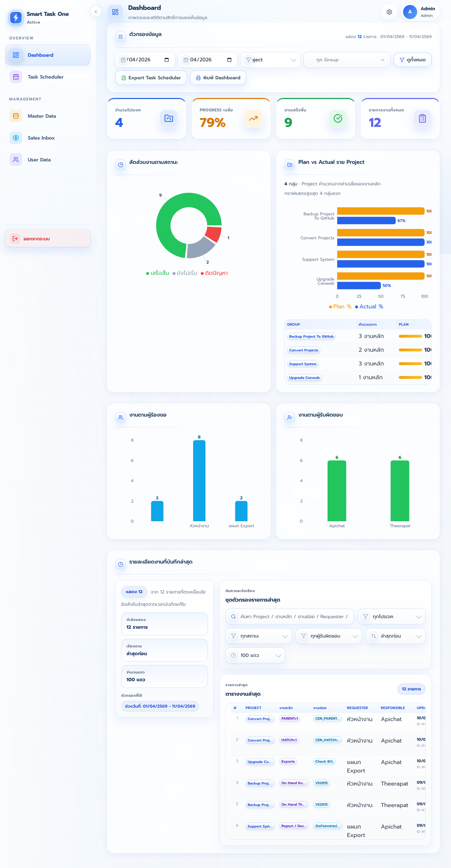Click Export Task Scheduler button
The image size is (451, 868).
point(151,78)
